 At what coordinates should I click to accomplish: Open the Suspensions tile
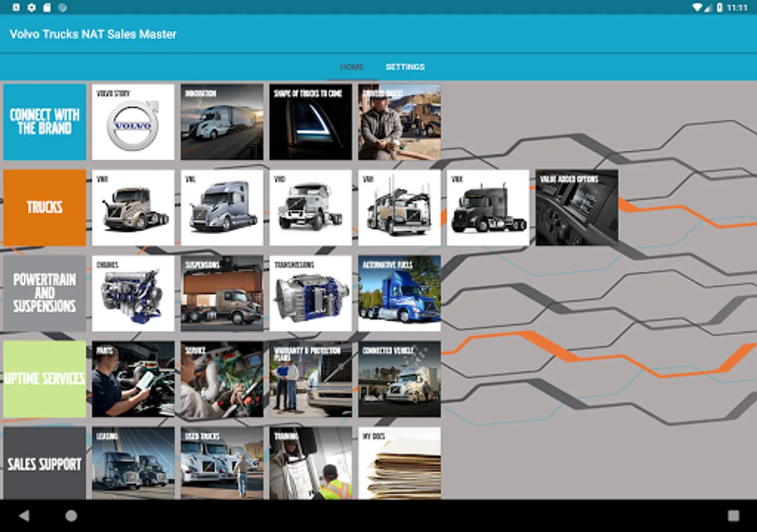222,293
